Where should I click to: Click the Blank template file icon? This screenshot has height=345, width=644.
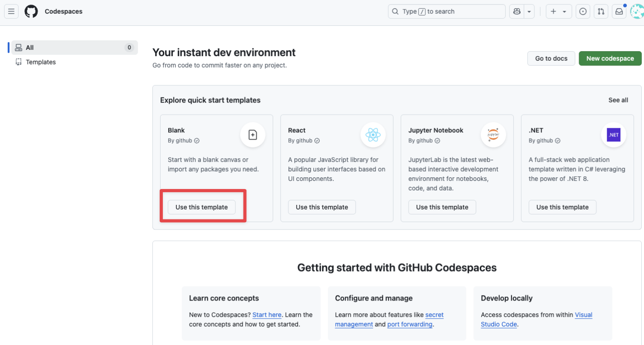[x=253, y=135]
